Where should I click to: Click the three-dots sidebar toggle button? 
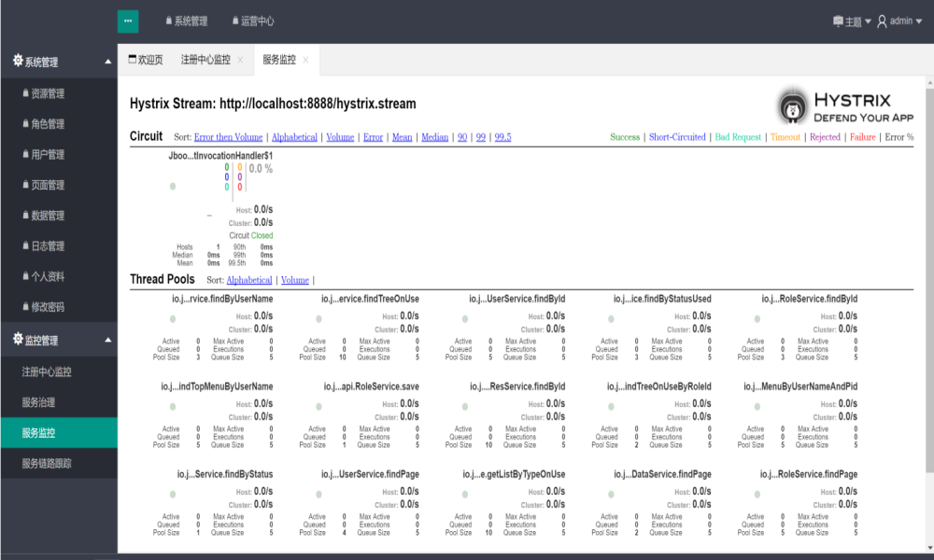pyautogui.click(x=128, y=21)
